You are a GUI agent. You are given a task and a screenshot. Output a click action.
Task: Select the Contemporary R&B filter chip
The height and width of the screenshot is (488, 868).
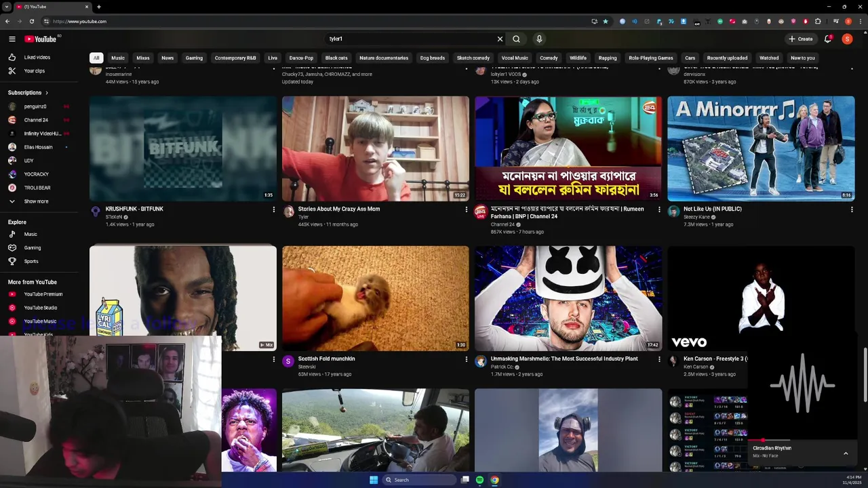pos(235,58)
